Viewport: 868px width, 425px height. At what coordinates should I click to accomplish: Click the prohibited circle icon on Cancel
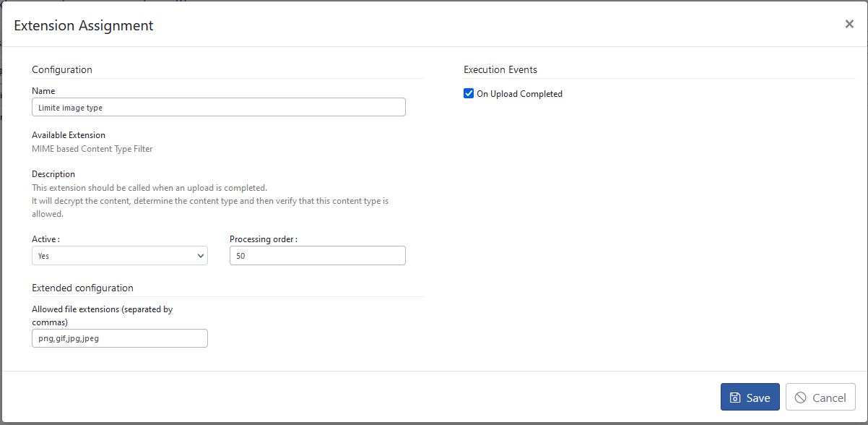pyautogui.click(x=800, y=398)
